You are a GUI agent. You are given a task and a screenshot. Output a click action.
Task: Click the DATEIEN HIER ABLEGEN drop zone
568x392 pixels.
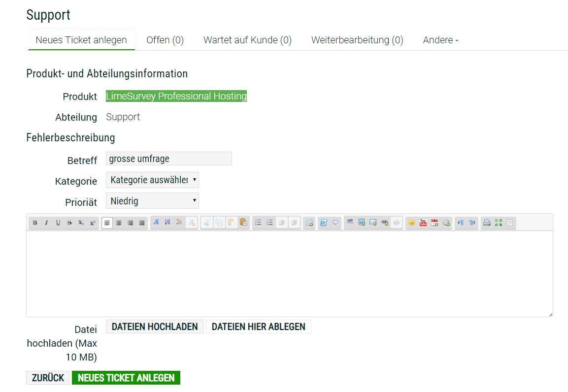click(259, 327)
